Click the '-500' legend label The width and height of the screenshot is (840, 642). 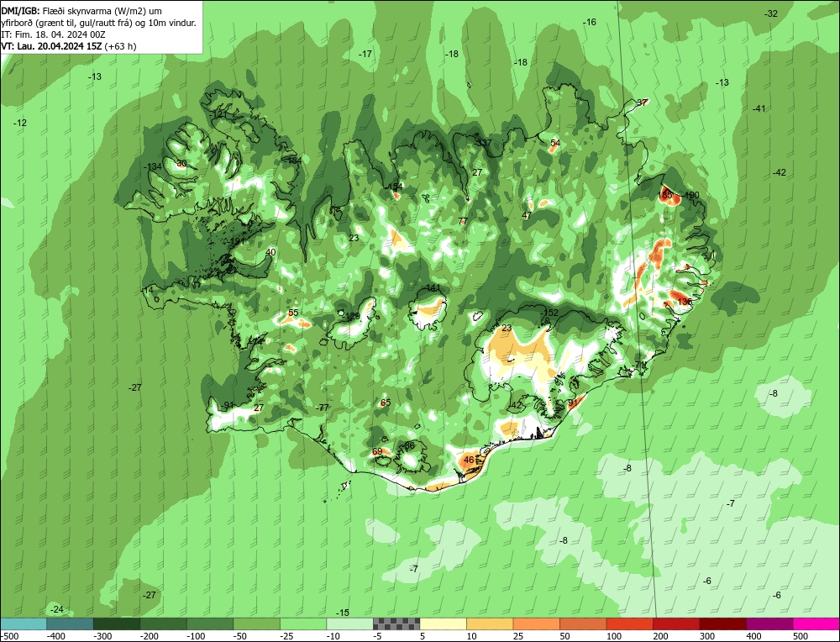coord(9,636)
